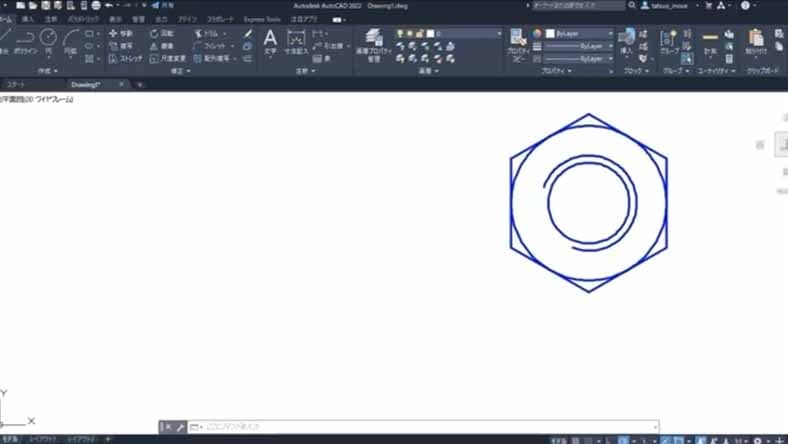788x444 pixels.
Task: Expand the Layers panel
Action: pyautogui.click(x=428, y=71)
